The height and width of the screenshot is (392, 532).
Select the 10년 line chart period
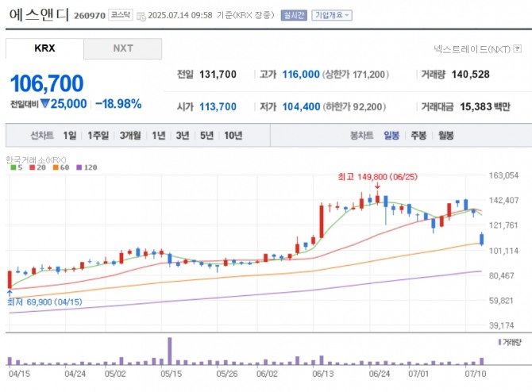coord(233,136)
